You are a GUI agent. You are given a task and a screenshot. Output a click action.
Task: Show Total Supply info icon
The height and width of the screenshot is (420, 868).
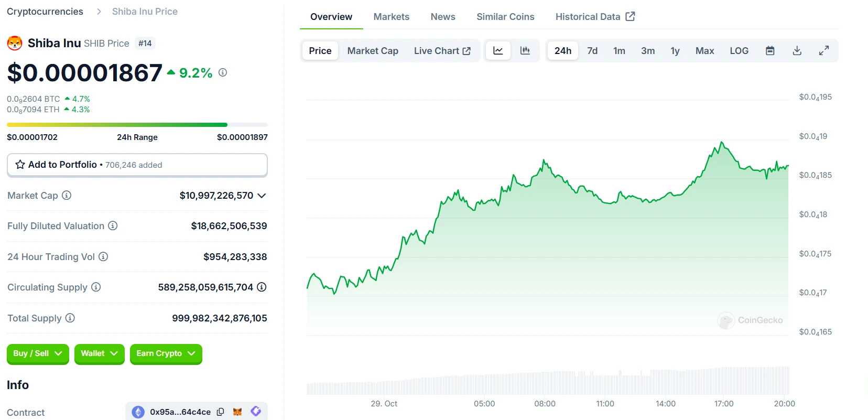70,318
